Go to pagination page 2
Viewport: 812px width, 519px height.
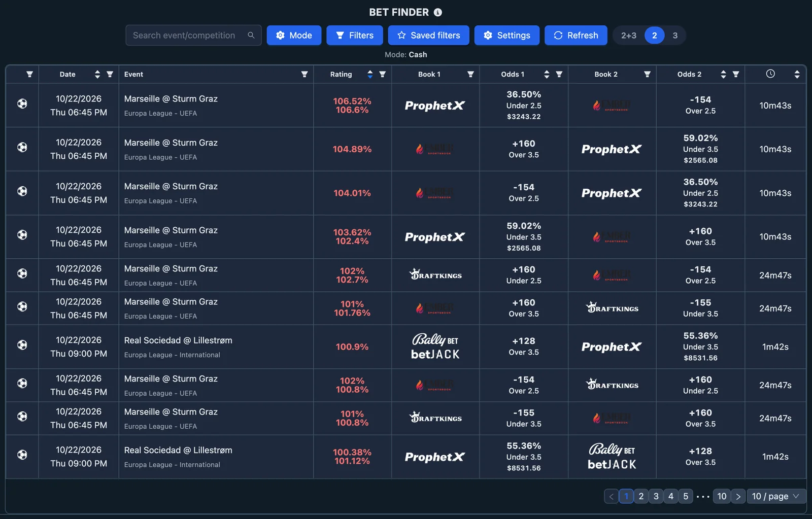click(641, 496)
